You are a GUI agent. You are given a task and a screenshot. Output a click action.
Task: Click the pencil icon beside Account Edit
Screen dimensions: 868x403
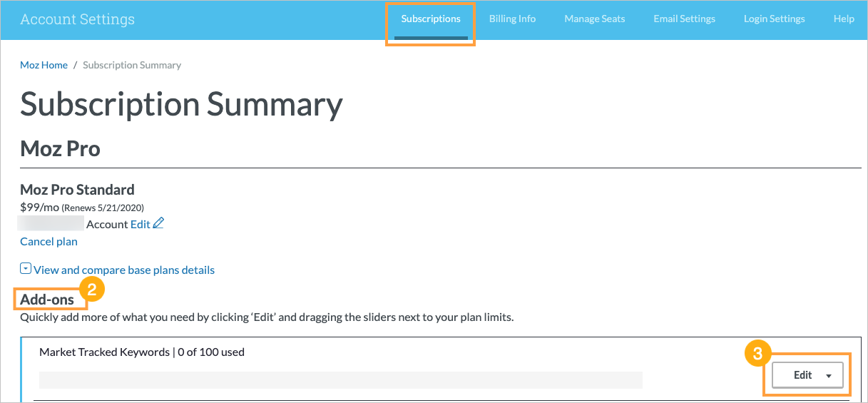158,224
